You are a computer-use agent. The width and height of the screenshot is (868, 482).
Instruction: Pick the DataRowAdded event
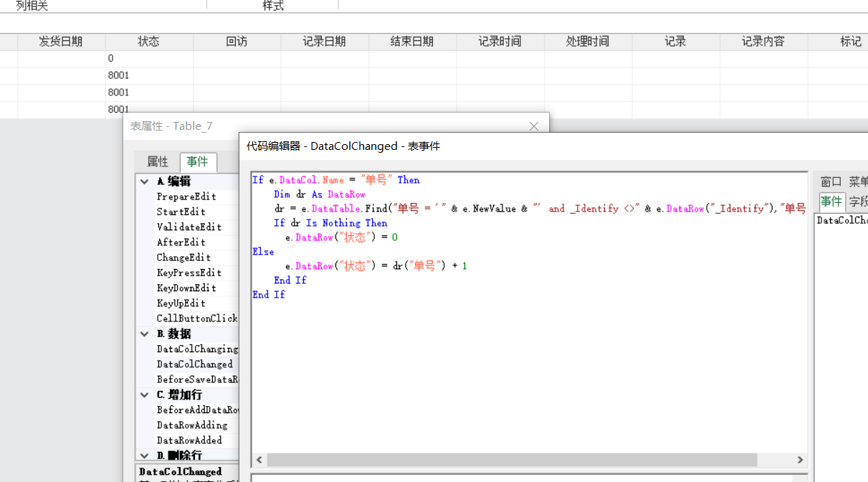click(x=189, y=440)
